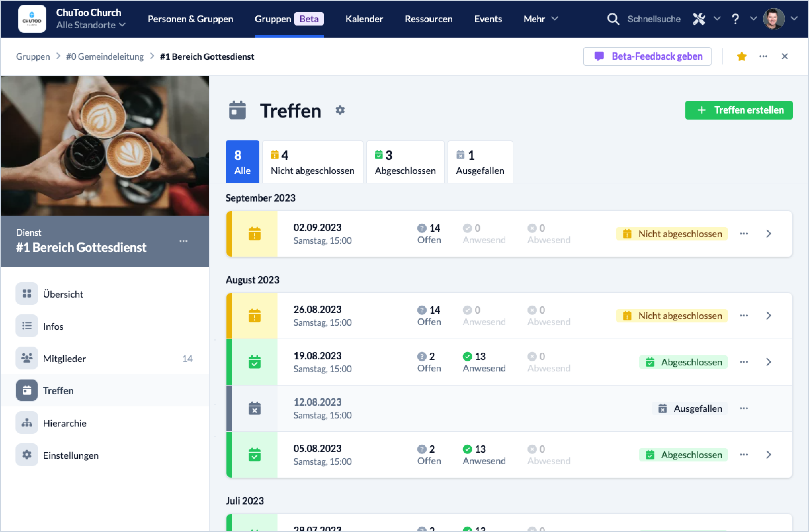
Task: Click the yellow favorite star icon
Action: 741,56
